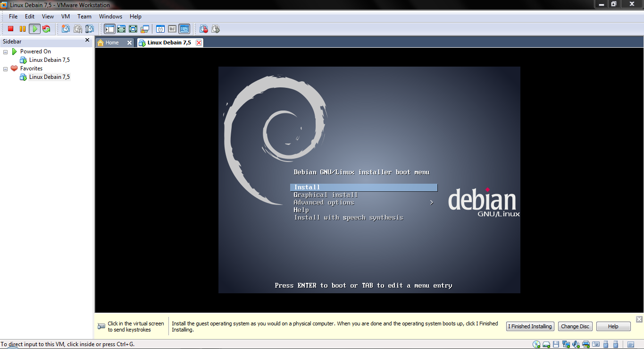Click the red Power Off toolbar button

coord(10,29)
